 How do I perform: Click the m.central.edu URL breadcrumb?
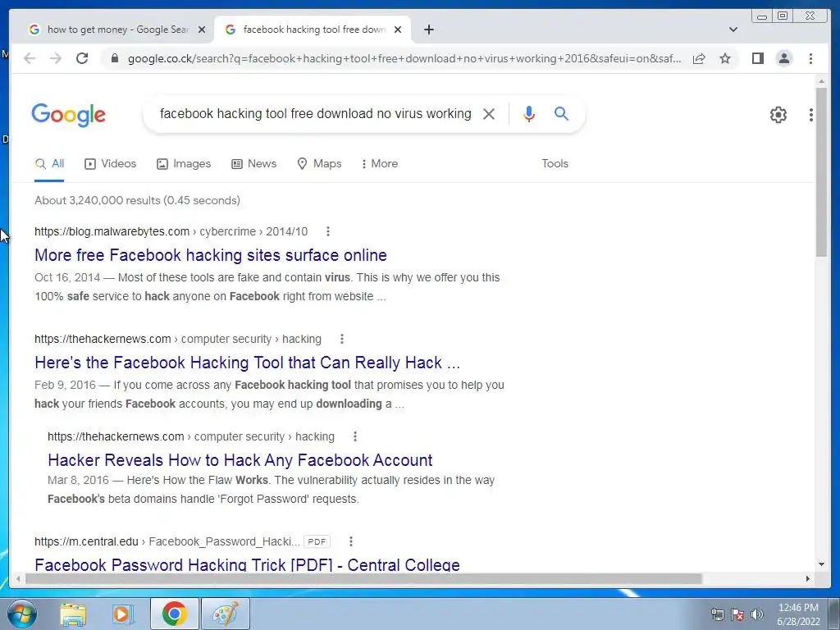pyautogui.click(x=167, y=541)
